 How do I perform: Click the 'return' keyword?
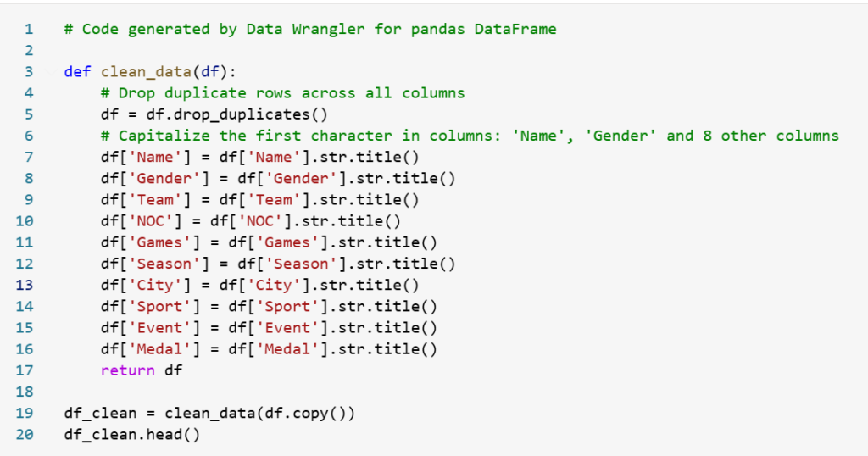pyautogui.click(x=127, y=370)
